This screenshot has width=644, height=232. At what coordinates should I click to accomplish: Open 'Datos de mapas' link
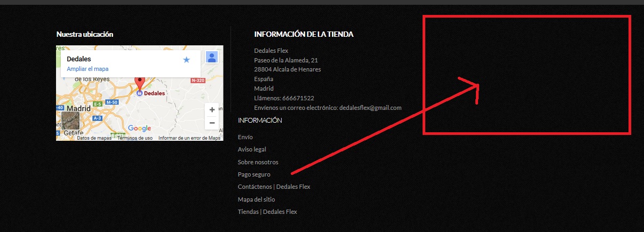coord(94,138)
